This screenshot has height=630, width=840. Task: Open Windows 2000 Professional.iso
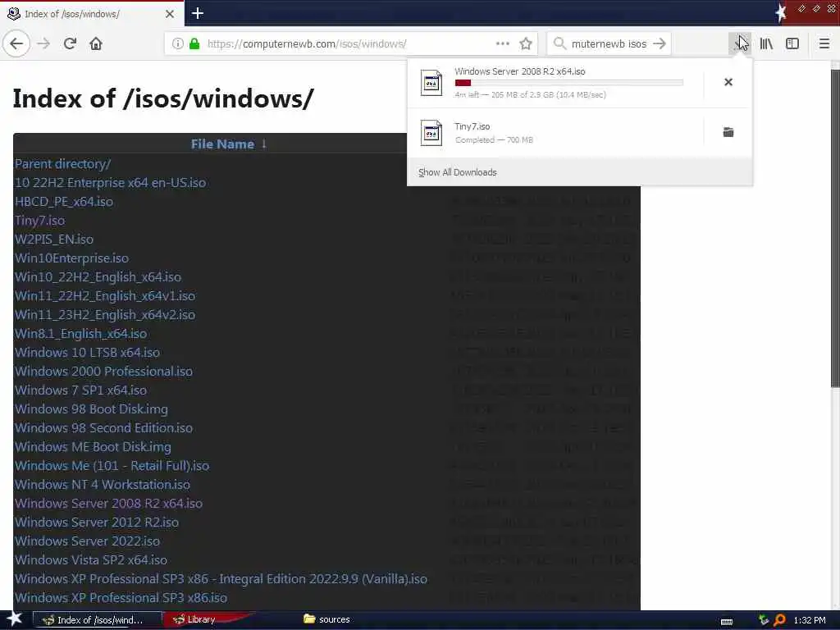coord(104,372)
